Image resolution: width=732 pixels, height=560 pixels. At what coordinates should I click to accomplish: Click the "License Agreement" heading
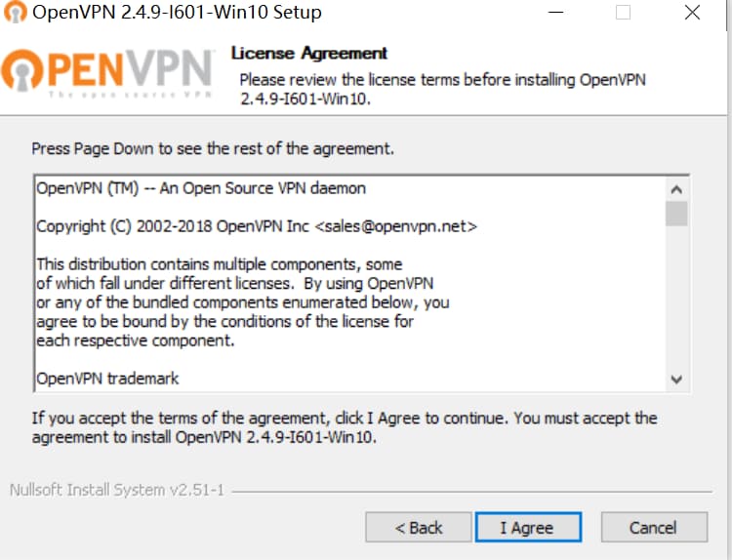click(308, 54)
